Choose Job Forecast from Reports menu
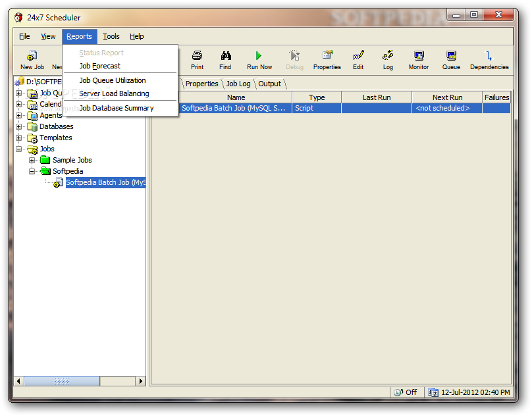Viewport: 532px width, 416px height. click(120, 66)
